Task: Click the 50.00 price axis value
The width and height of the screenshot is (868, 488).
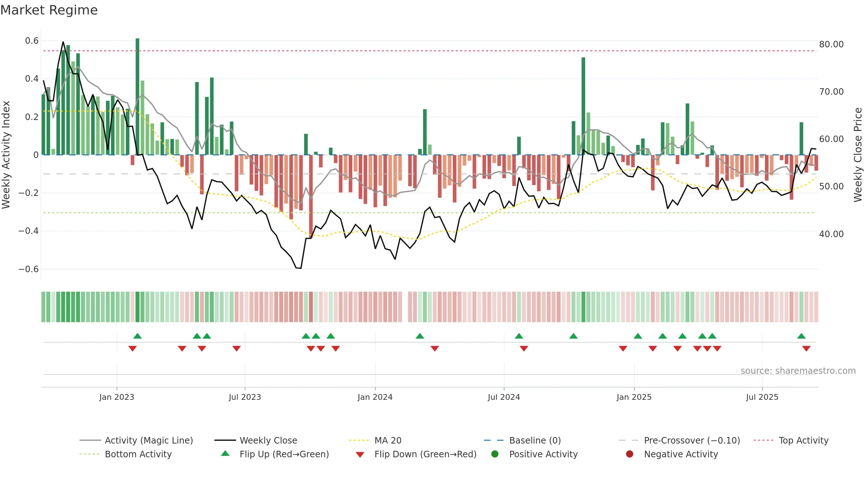Action: click(831, 186)
